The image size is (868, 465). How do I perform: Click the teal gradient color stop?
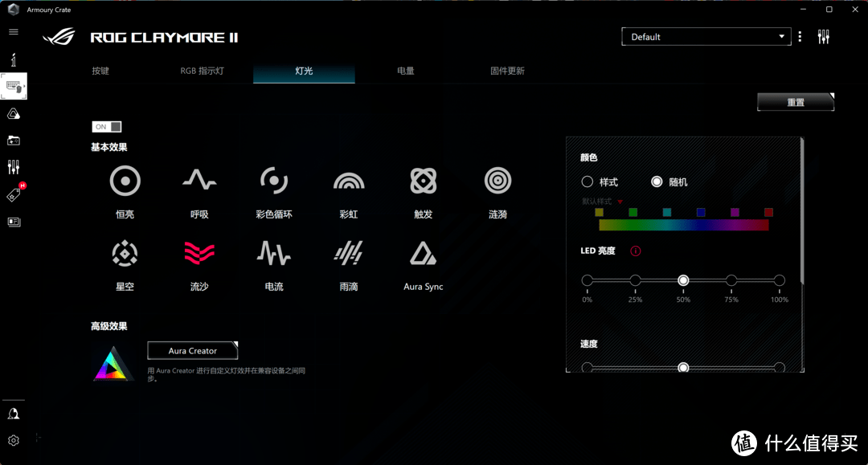pos(667,212)
